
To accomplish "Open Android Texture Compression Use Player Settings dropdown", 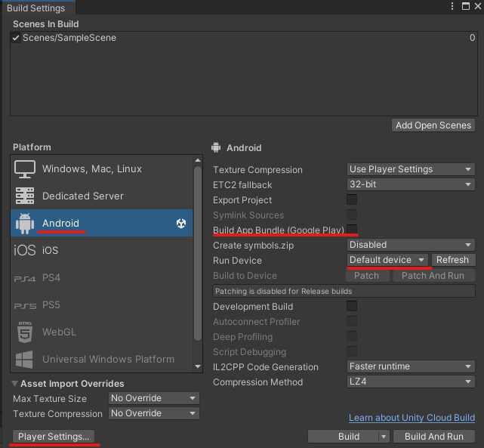I will click(x=411, y=169).
